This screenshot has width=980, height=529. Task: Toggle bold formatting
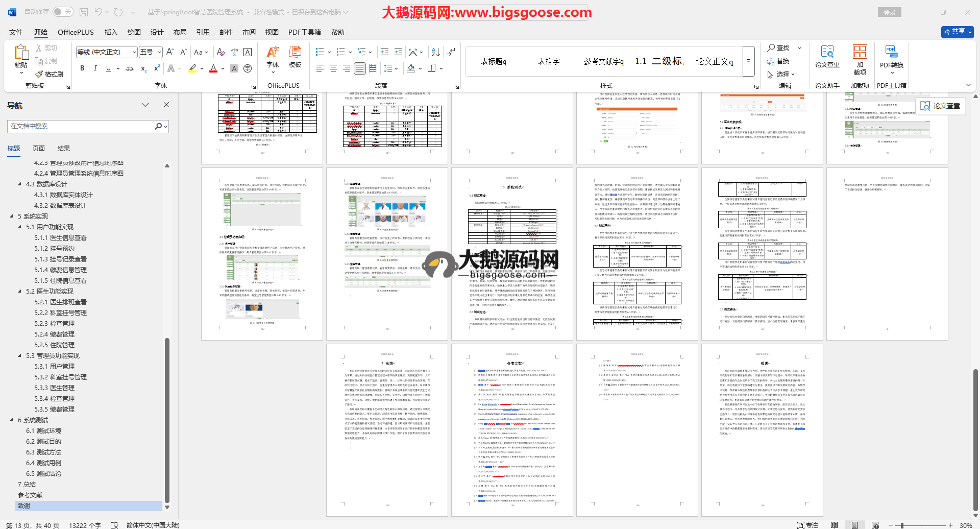pos(82,68)
